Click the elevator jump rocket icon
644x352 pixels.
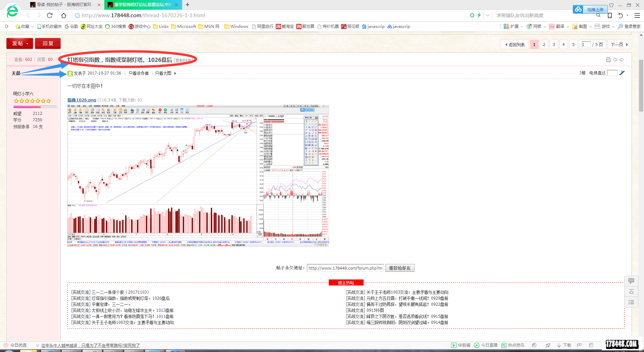[622, 73]
